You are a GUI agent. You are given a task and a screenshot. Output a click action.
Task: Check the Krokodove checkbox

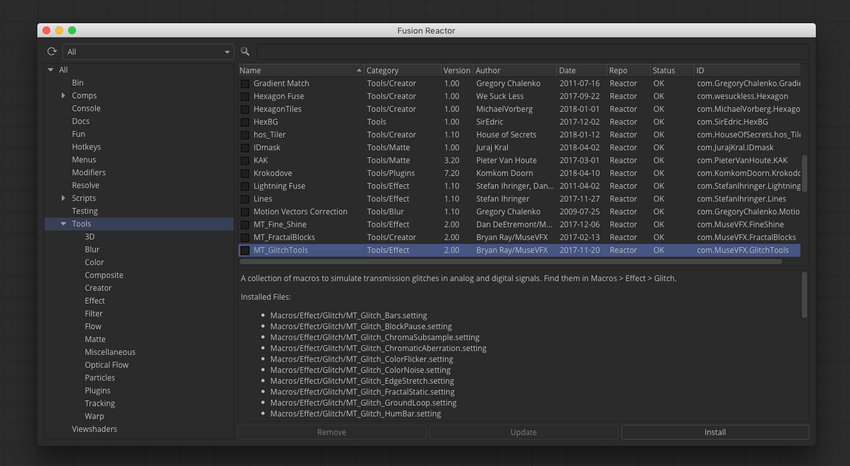(x=245, y=173)
